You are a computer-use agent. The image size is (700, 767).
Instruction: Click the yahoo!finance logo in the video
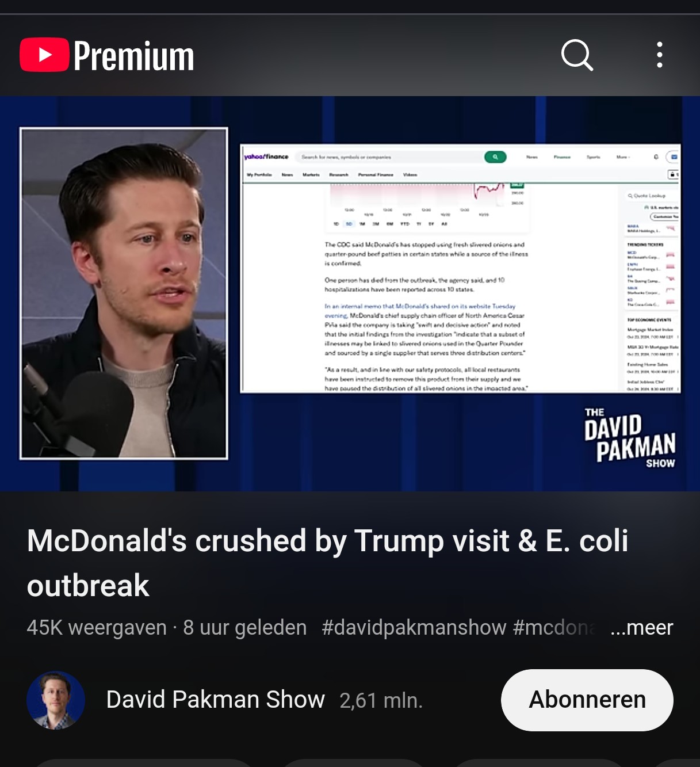click(266, 157)
